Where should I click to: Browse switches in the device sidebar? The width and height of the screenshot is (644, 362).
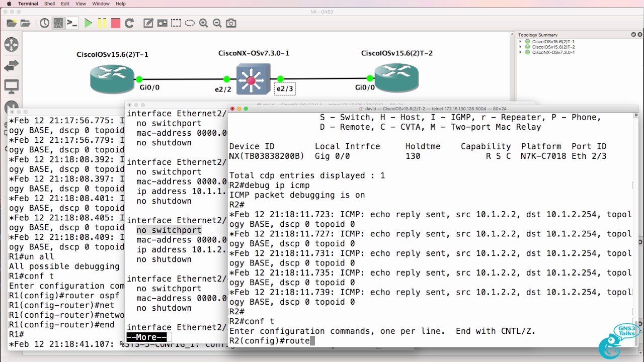12,66
